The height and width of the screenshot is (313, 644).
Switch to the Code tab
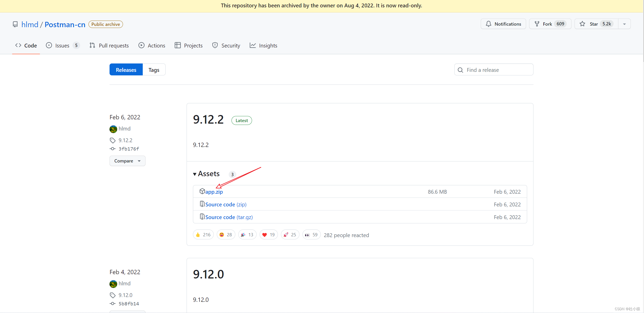(x=26, y=45)
